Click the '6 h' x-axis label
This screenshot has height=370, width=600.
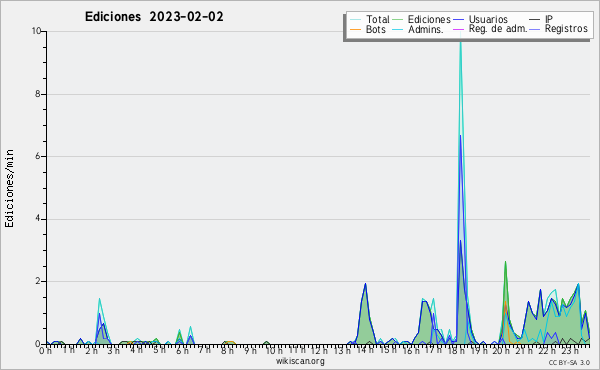[x=183, y=351]
